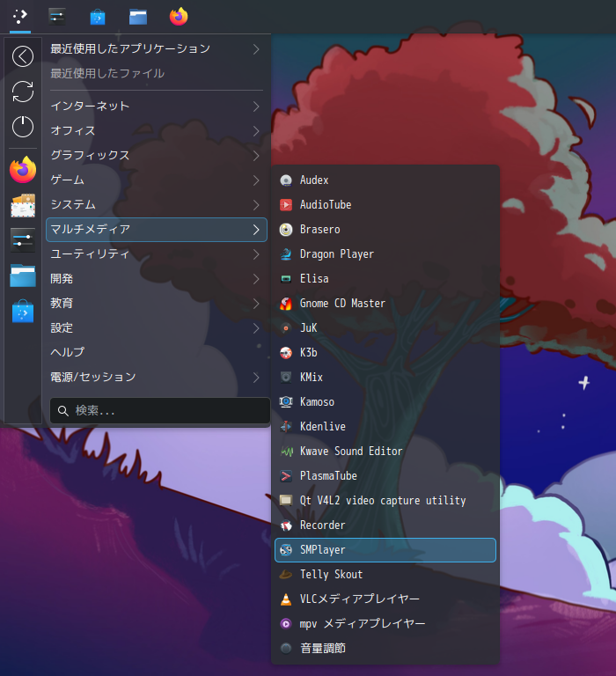Click the VLC traffic cone icon
The width and height of the screenshot is (616, 676).
(x=286, y=599)
